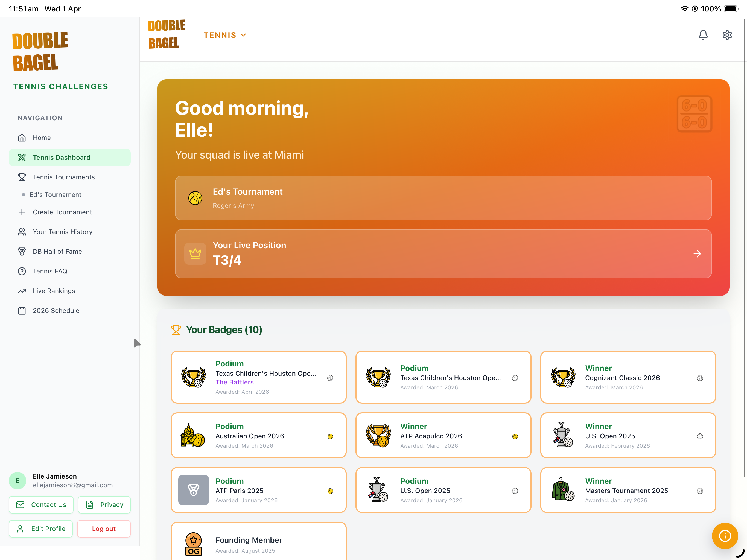This screenshot has width=747, height=560.
Task: Click the arrow on Your Live Position card
Action: pos(697,254)
